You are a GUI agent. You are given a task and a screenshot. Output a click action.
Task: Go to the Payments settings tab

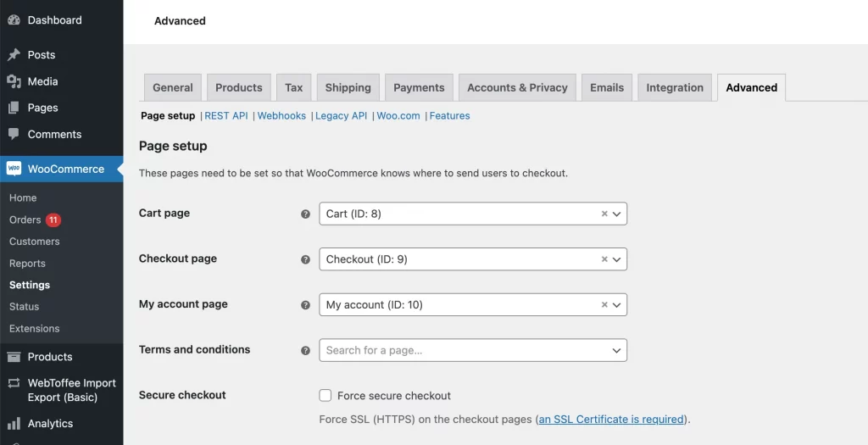click(419, 87)
